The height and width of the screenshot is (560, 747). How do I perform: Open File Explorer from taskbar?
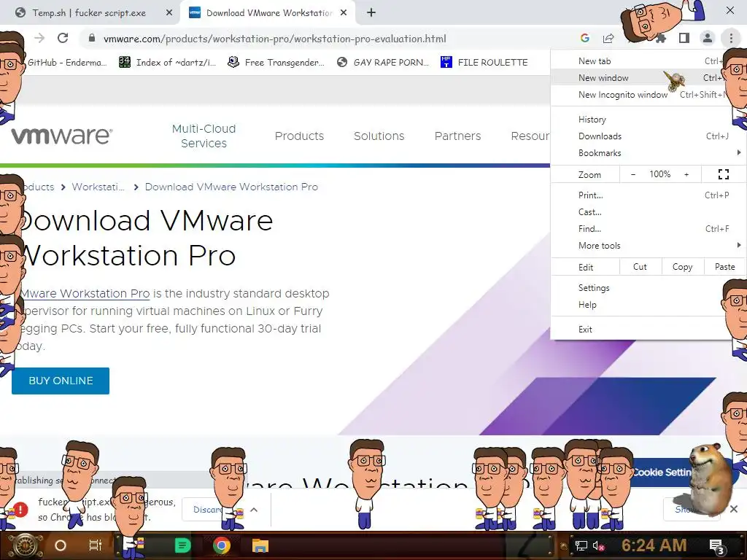260,545
